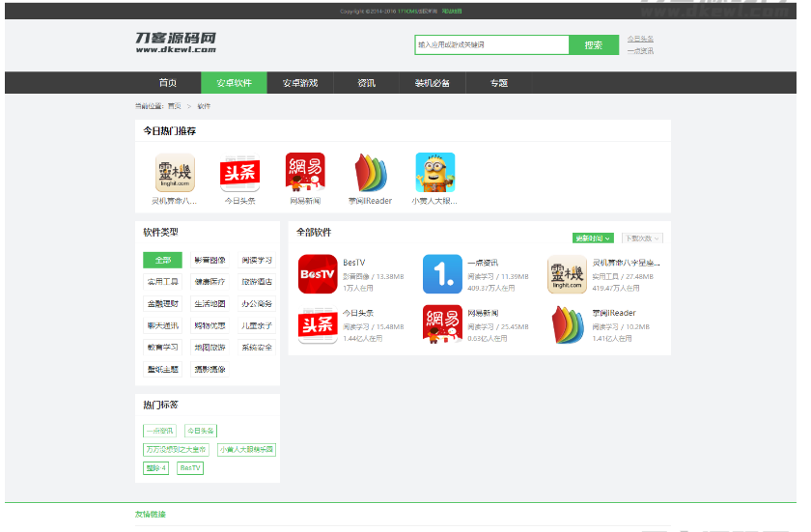Open the 下载次数 sort dropdown
Image resolution: width=811 pixels, height=532 pixels.
(642, 238)
